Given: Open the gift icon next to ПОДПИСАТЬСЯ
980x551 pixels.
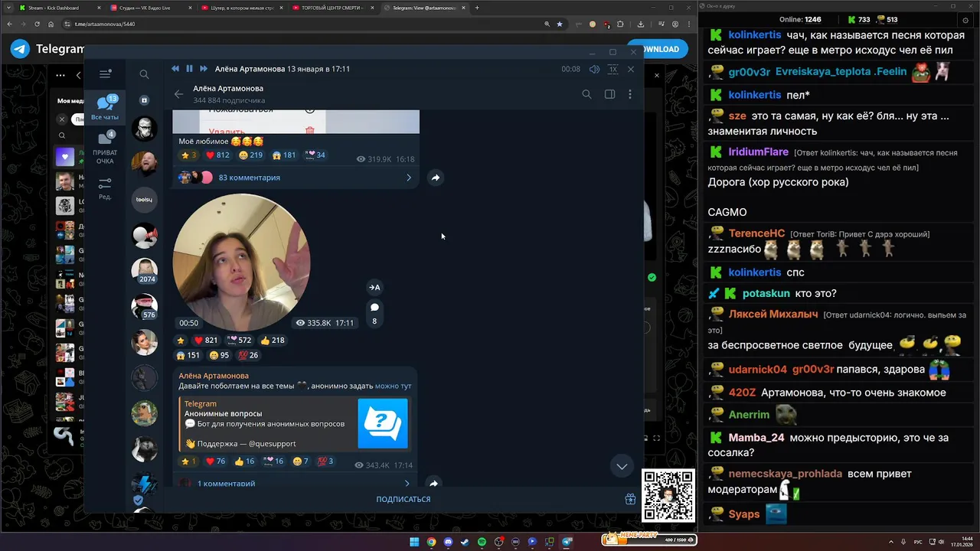Looking at the screenshot, I should pos(630,499).
